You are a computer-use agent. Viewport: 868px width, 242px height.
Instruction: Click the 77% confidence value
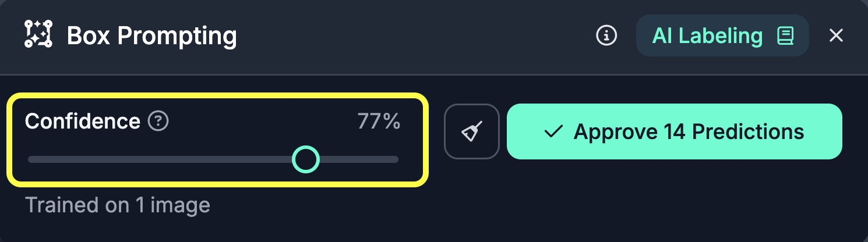pos(379,121)
